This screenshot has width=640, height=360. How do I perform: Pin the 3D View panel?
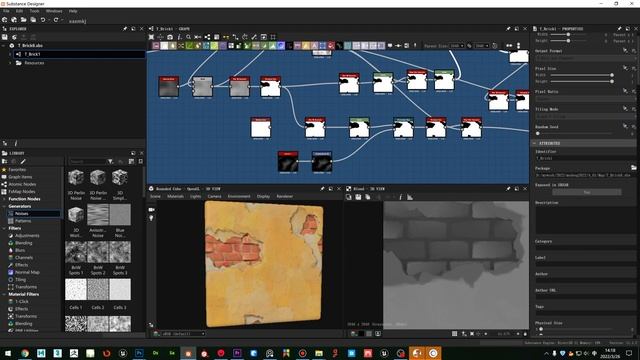pyautogui.click(x=322, y=189)
